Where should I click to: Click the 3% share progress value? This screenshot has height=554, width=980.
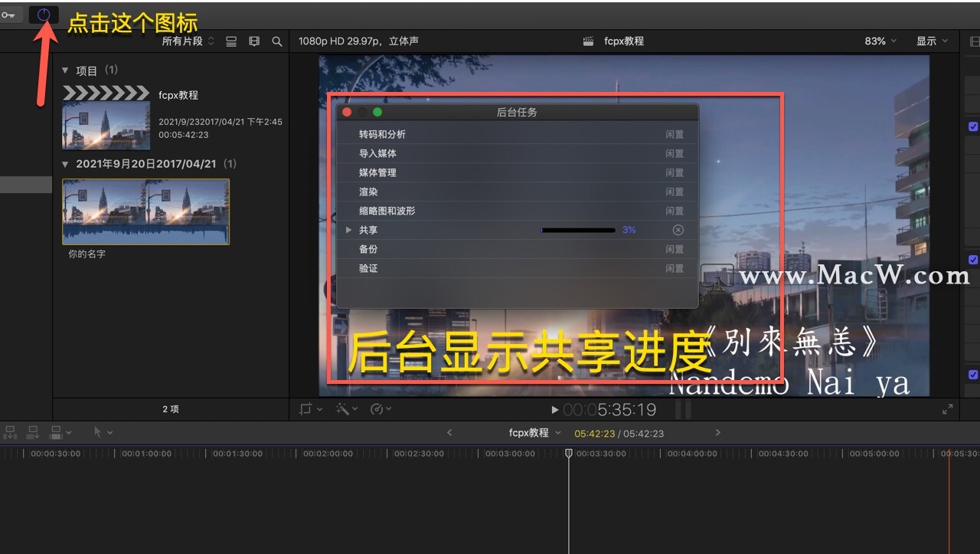[629, 230]
